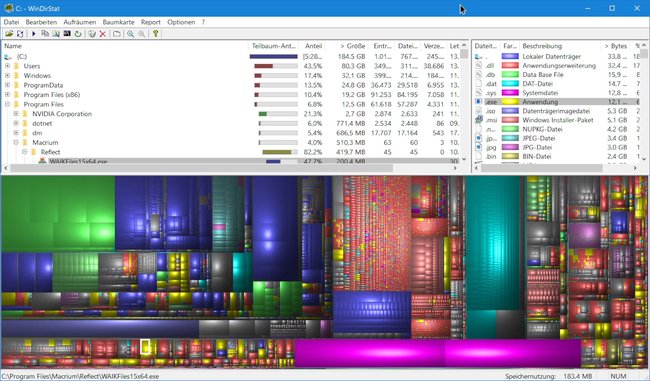
Task: Click the white-outlined selected treemap block
Action: coord(145,346)
